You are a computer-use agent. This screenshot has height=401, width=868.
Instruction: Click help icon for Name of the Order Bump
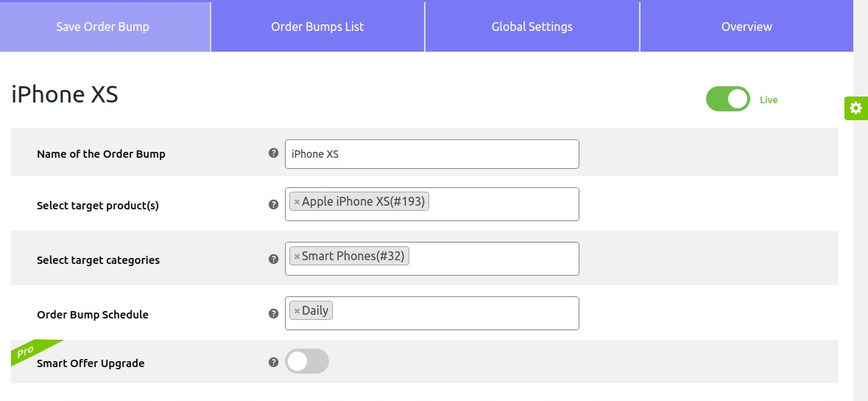point(274,153)
